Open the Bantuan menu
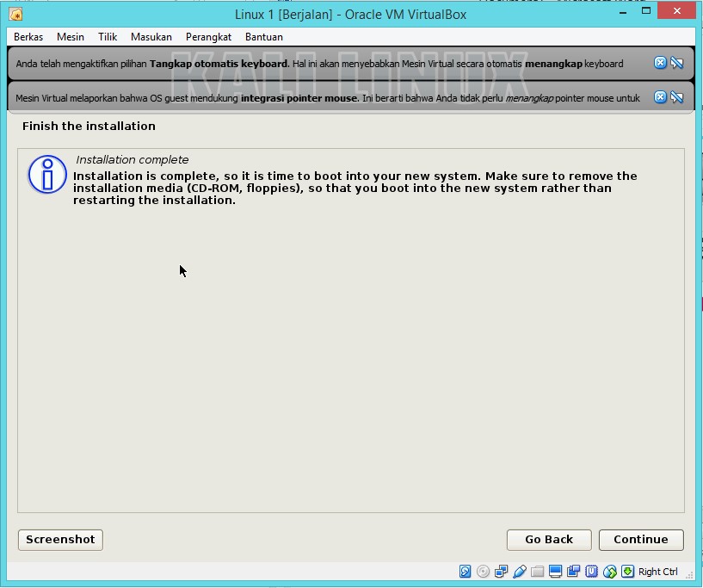703x588 pixels. (x=263, y=37)
